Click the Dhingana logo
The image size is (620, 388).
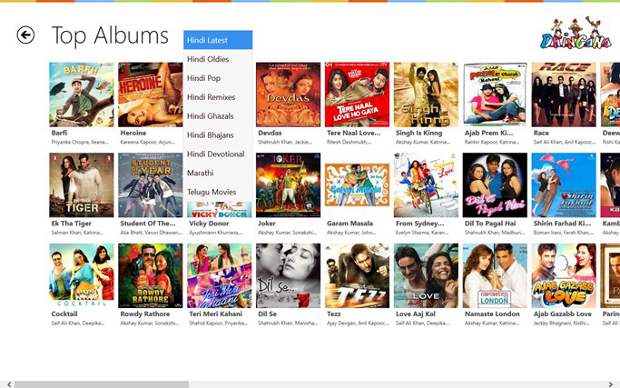575,33
